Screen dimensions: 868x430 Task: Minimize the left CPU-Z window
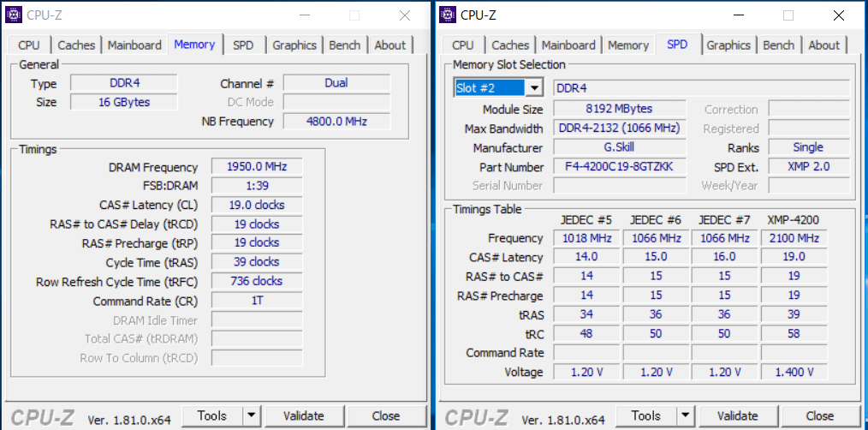pyautogui.click(x=304, y=15)
